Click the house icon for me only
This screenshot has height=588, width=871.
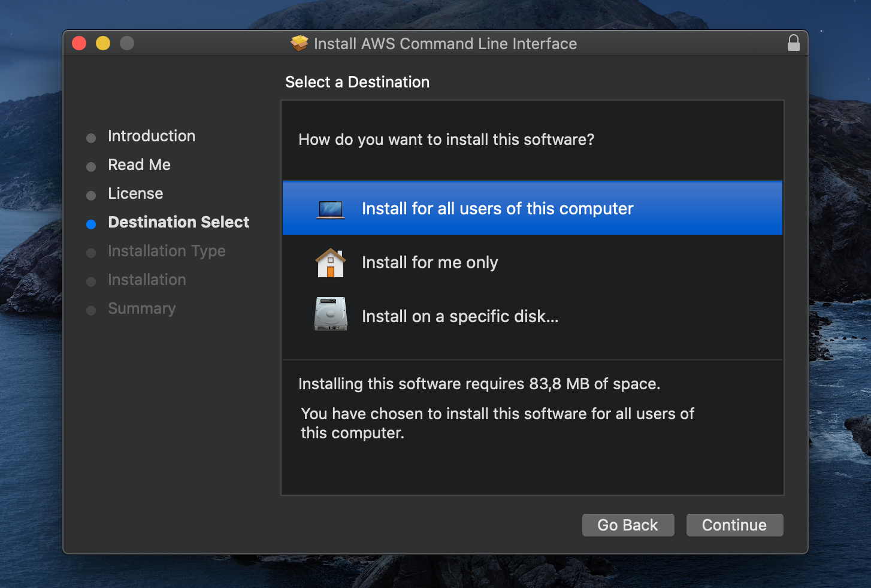point(331,263)
